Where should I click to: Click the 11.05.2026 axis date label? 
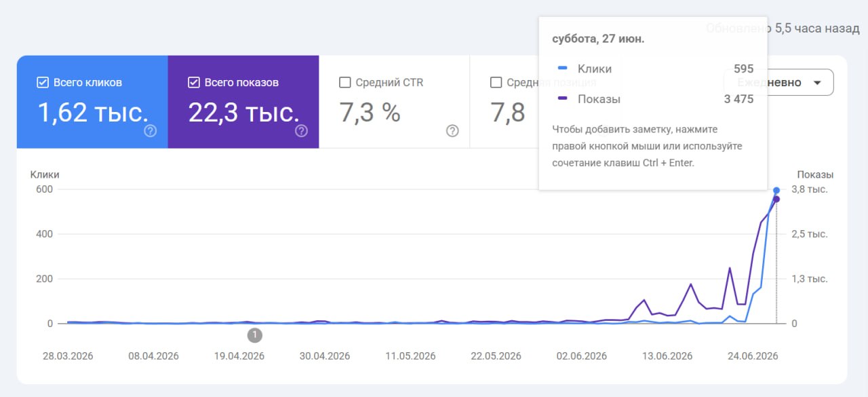coord(410,356)
